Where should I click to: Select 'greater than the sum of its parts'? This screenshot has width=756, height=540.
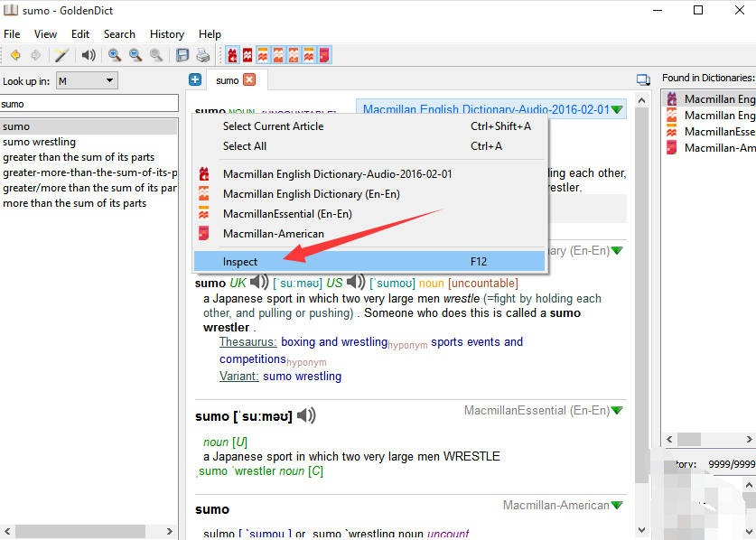click(89, 157)
